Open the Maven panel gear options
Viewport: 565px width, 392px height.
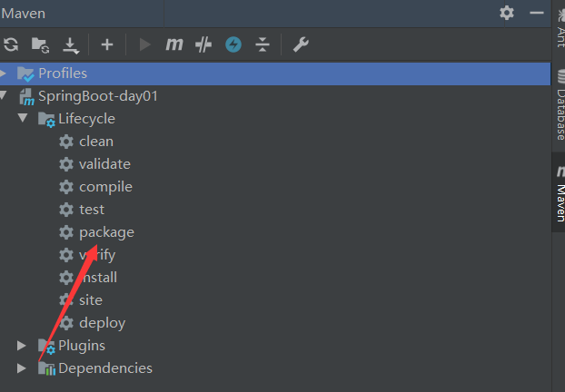[507, 13]
